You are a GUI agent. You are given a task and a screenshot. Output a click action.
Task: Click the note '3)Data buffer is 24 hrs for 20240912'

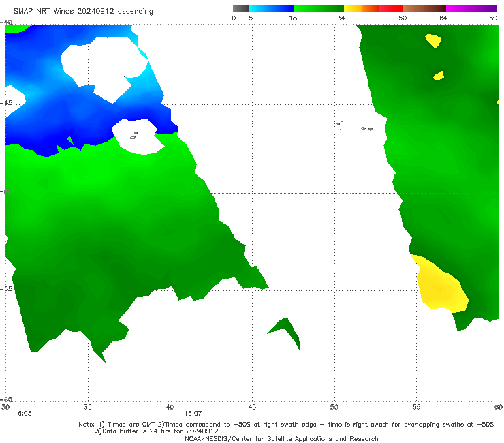click(157, 431)
